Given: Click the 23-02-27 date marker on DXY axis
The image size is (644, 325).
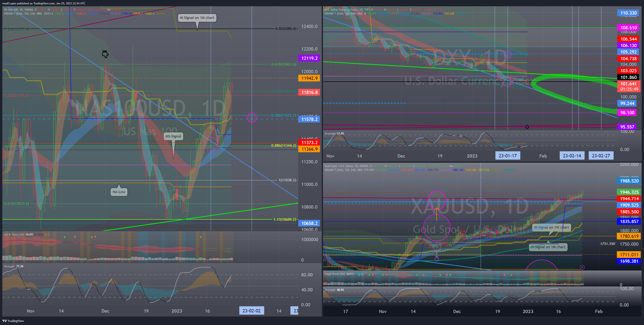Looking at the screenshot, I should click(x=601, y=155).
